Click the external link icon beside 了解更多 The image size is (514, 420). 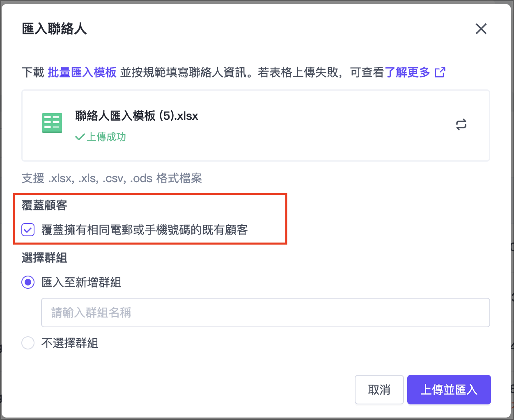pyautogui.click(x=440, y=72)
